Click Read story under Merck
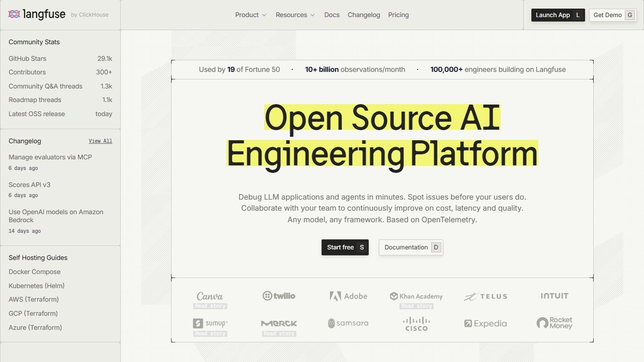The image size is (644, 362). [279, 334]
